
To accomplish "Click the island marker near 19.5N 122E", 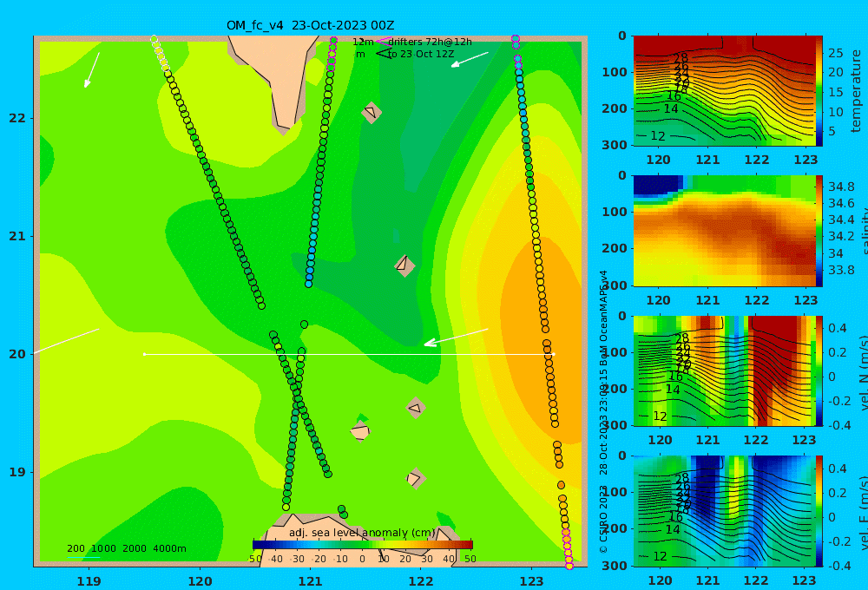I will click(416, 409).
